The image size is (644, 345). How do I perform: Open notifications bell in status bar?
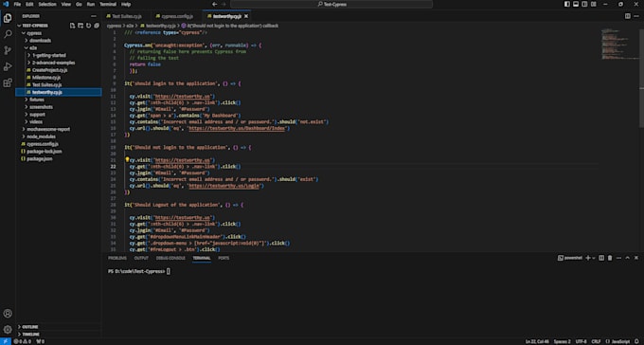click(637, 341)
